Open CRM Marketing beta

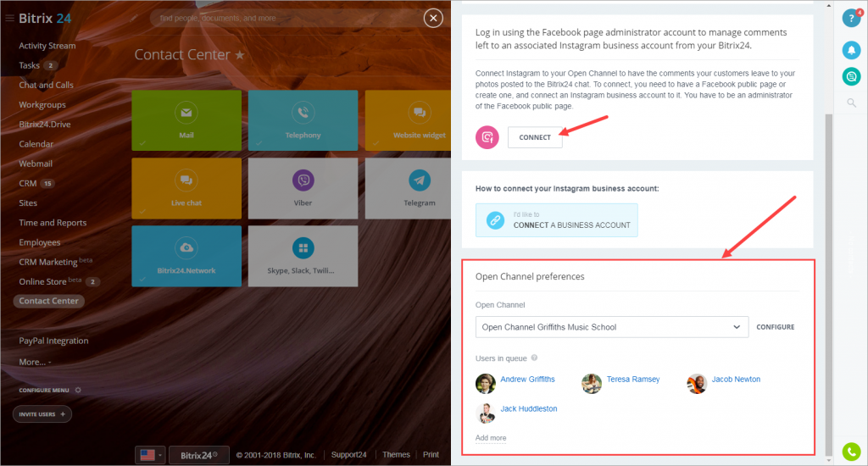pyautogui.click(x=55, y=262)
